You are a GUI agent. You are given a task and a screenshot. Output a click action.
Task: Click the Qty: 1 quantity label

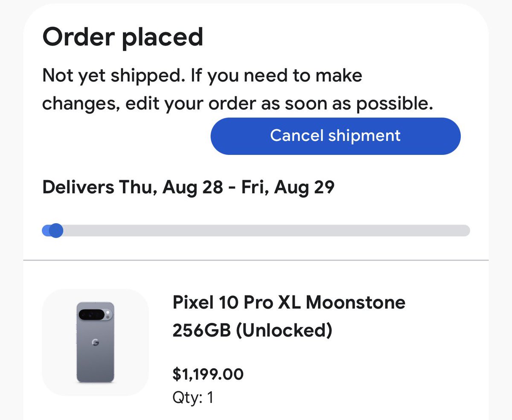pyautogui.click(x=192, y=397)
